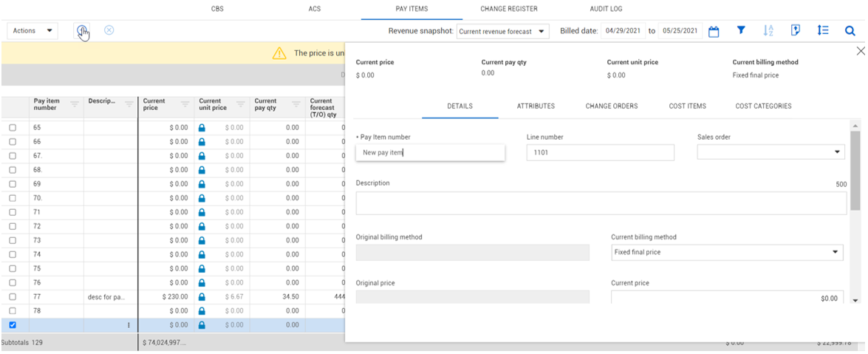Uncheck the selected new row checkbox

pyautogui.click(x=12, y=324)
